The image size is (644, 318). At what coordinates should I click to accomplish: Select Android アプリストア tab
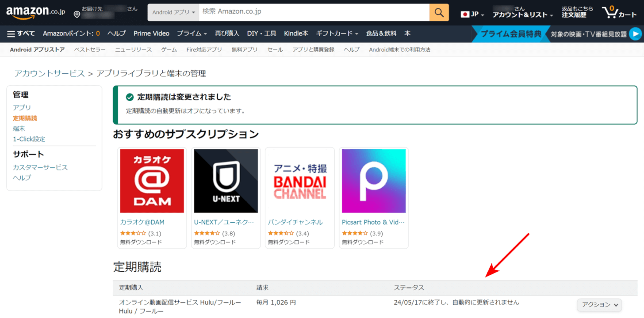point(37,49)
